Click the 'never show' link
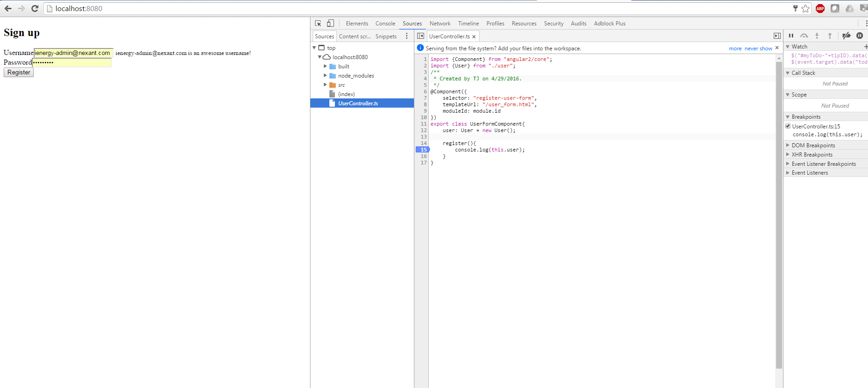 coord(758,48)
